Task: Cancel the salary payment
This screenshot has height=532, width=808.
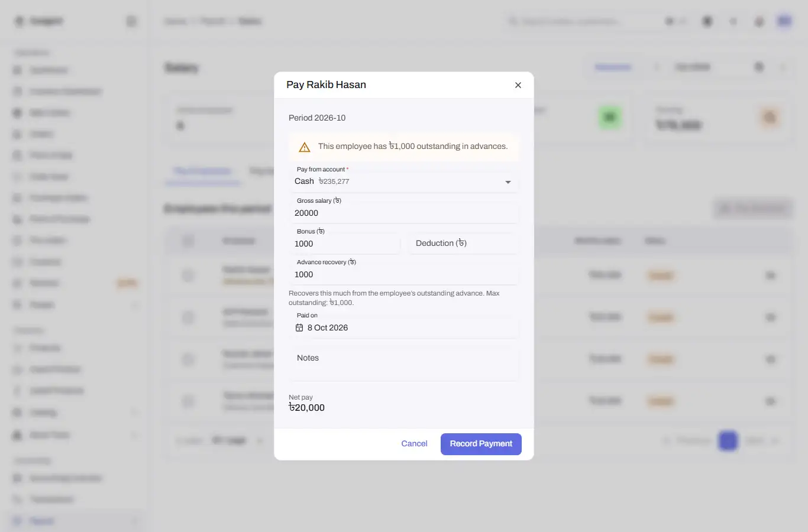Action: coord(414,444)
